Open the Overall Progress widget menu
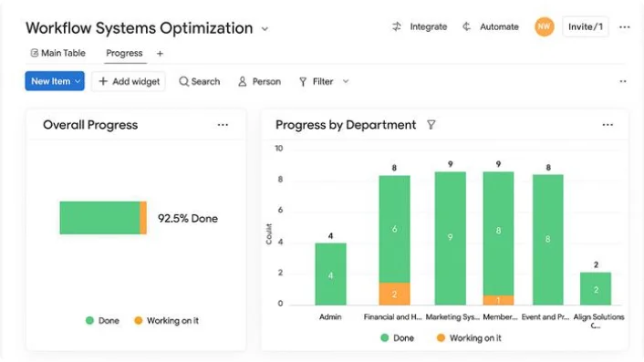Screen dimensions: 644x362 pyautogui.click(x=223, y=125)
